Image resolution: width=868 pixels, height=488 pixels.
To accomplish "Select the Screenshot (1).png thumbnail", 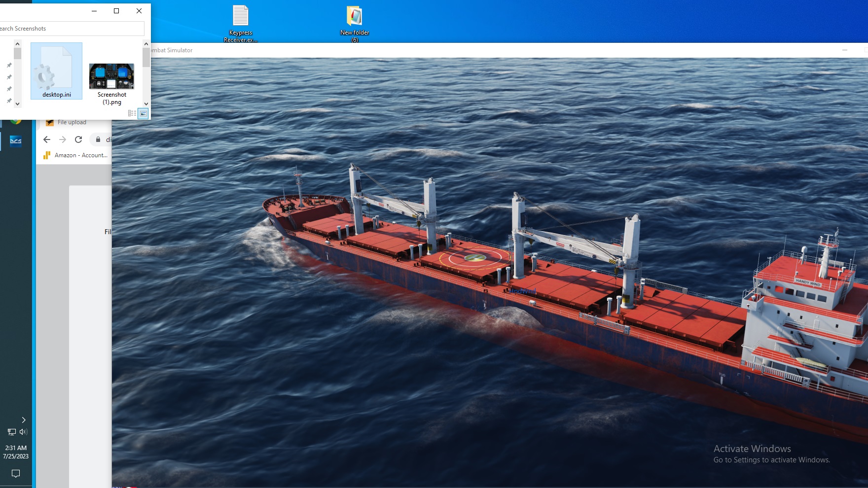I will click(x=111, y=81).
